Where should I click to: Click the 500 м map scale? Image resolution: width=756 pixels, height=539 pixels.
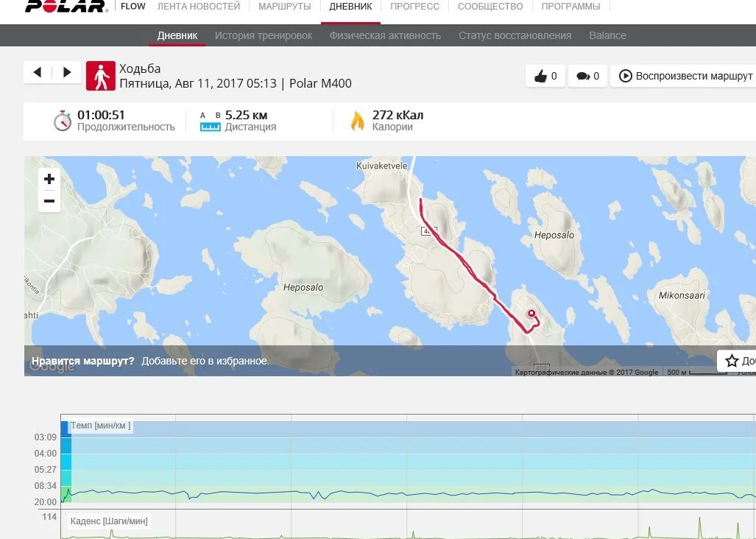pos(696,372)
